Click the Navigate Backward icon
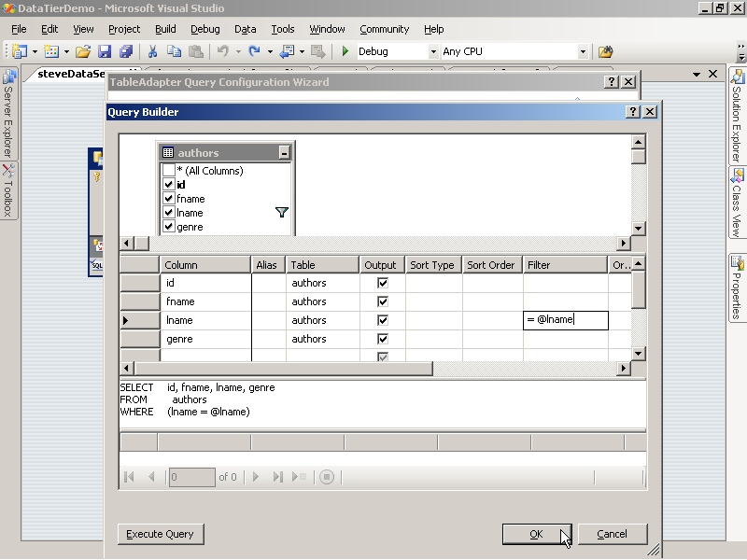The image size is (747, 560). (287, 51)
